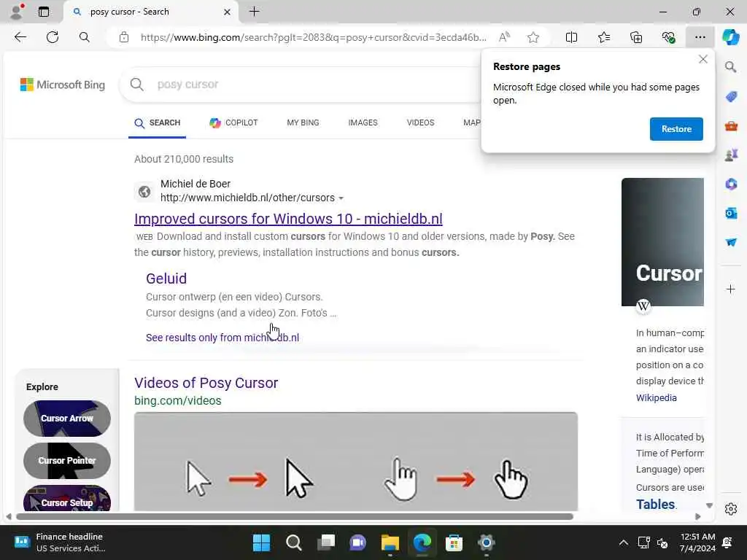Switch to the VIDEOS tab
Screen dimensions: 747x560
tap(421, 122)
